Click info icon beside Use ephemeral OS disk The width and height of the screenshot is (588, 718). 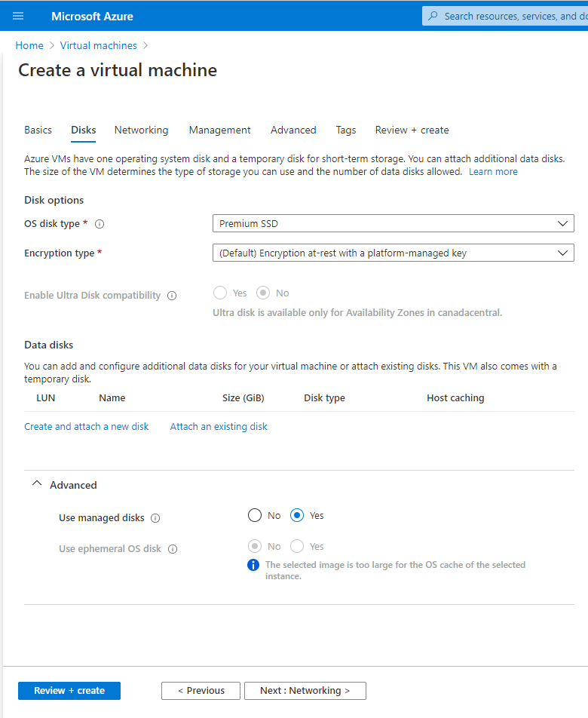pyautogui.click(x=173, y=549)
